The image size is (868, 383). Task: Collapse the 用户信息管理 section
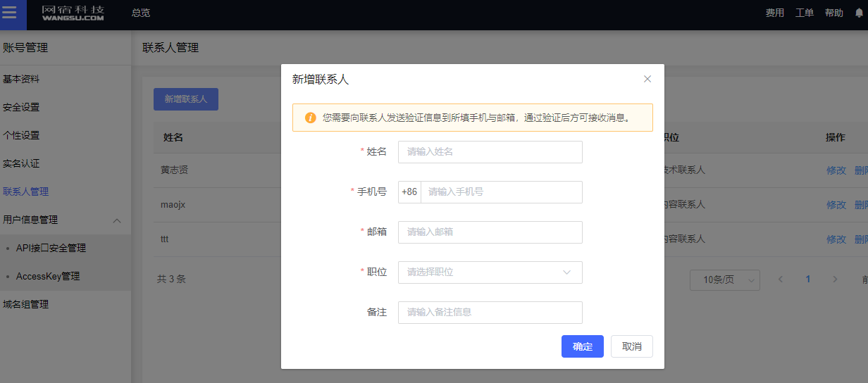click(117, 220)
